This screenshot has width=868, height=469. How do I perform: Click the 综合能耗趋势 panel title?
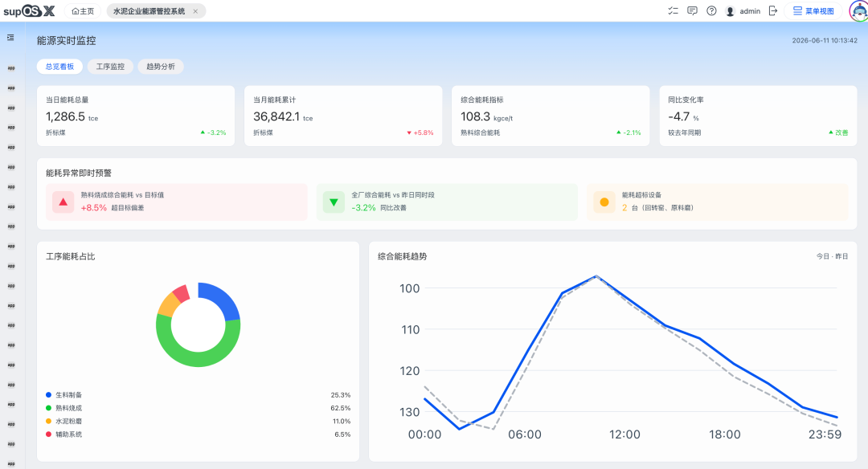(x=403, y=257)
